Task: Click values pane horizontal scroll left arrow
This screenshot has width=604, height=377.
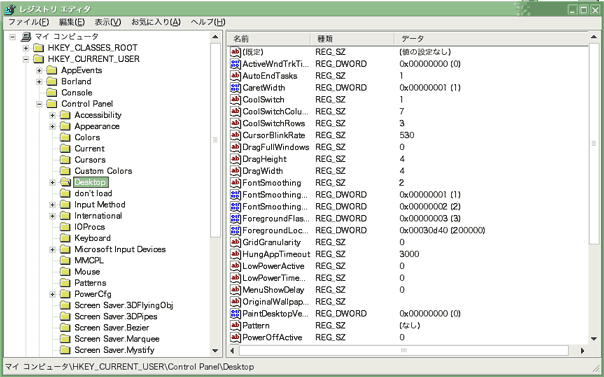Action: pyautogui.click(x=232, y=350)
